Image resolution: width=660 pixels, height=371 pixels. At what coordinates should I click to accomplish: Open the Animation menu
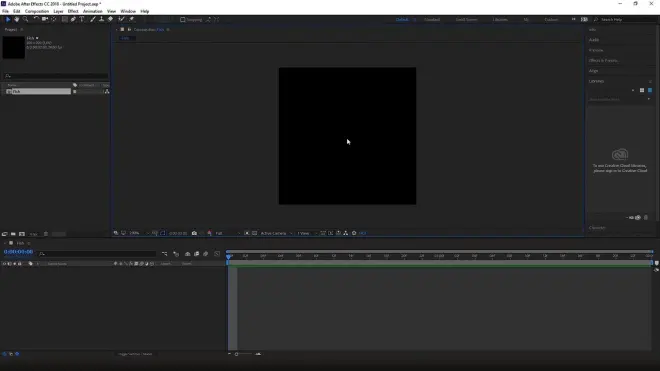[x=93, y=11]
